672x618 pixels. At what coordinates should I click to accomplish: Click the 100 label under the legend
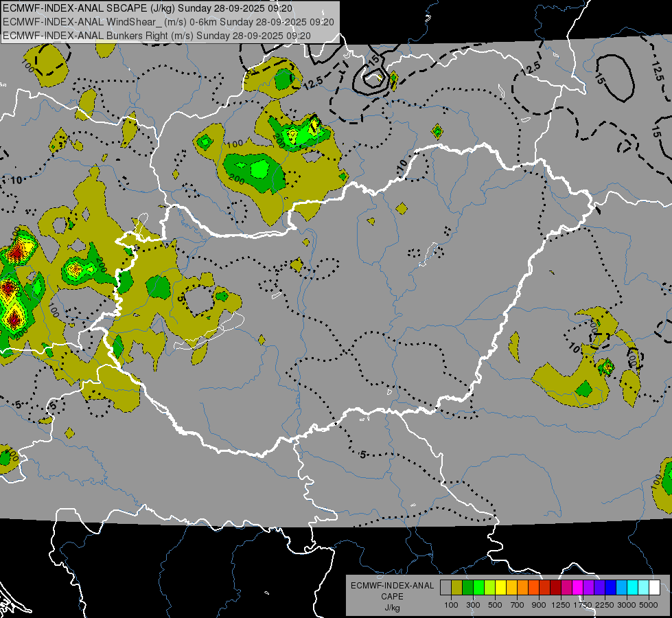(x=451, y=605)
